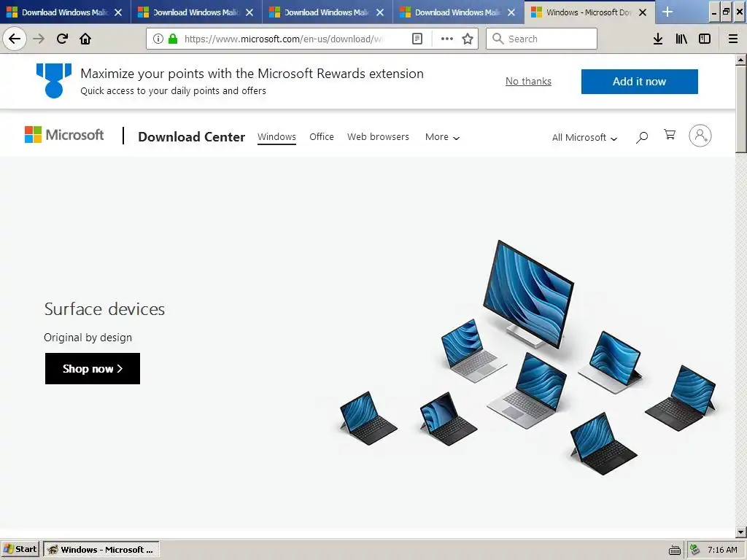Go back with the browser back arrow
Viewport: 747px width, 560px height.
(x=15, y=39)
